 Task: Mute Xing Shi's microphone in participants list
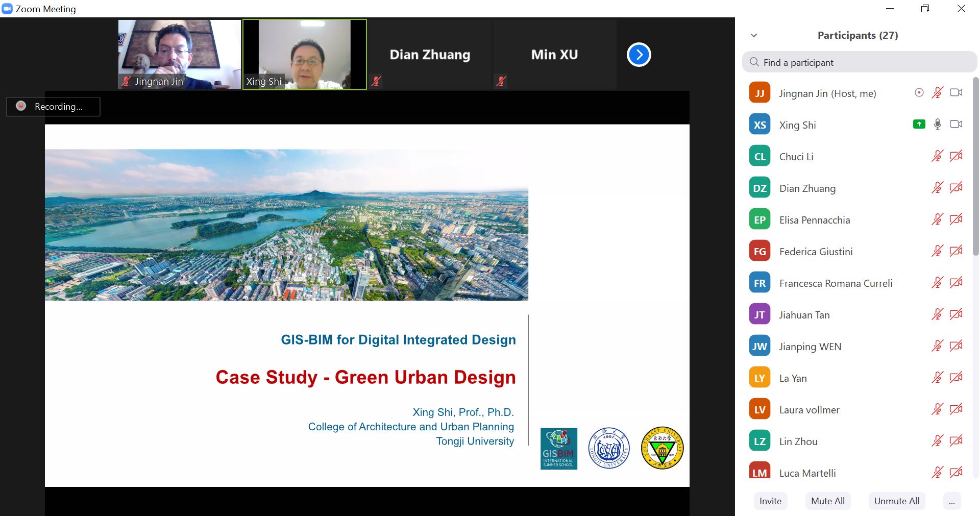[x=937, y=125]
